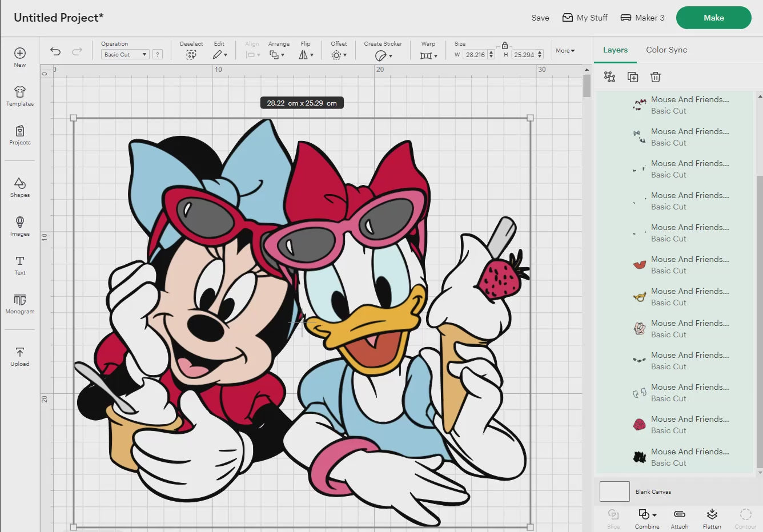The height and width of the screenshot is (532, 763).
Task: Click the top-left selection handle
Action: [73, 118]
